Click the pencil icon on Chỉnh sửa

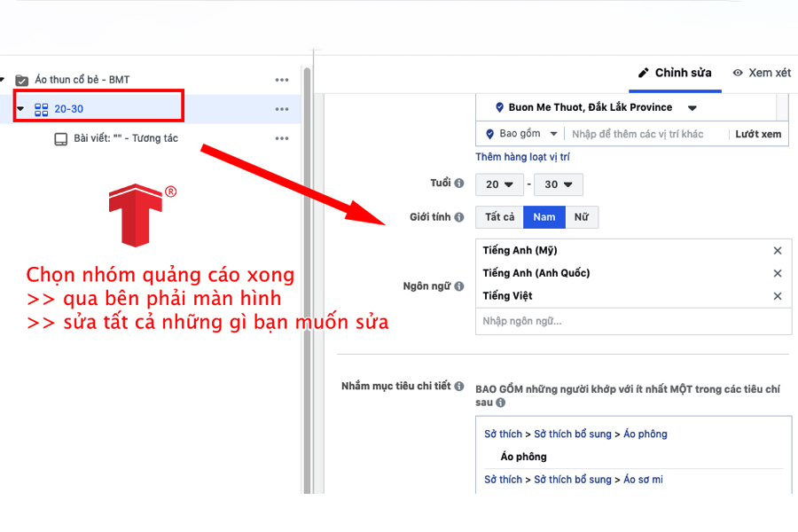click(644, 73)
